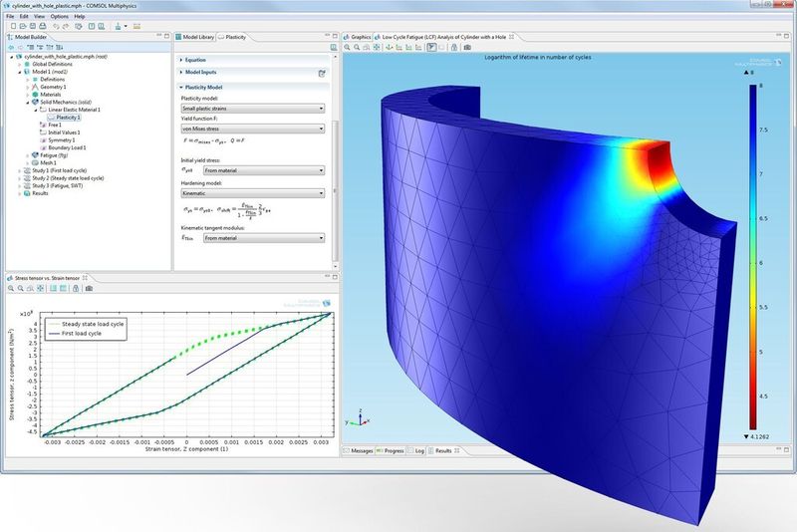Switch to the Log tab
Screen dimensions: 797x532
[415, 450]
